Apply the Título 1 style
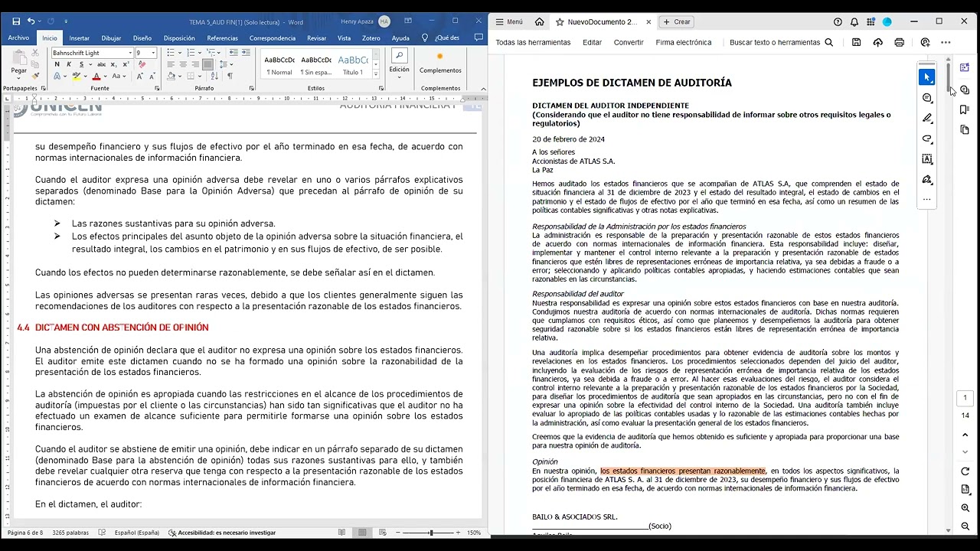 [353, 64]
